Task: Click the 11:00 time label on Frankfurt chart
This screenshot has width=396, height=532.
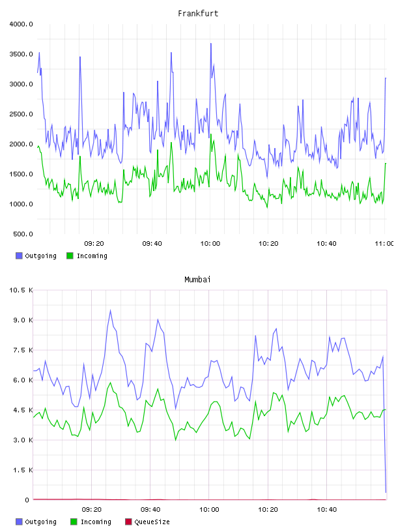Action: click(x=384, y=244)
